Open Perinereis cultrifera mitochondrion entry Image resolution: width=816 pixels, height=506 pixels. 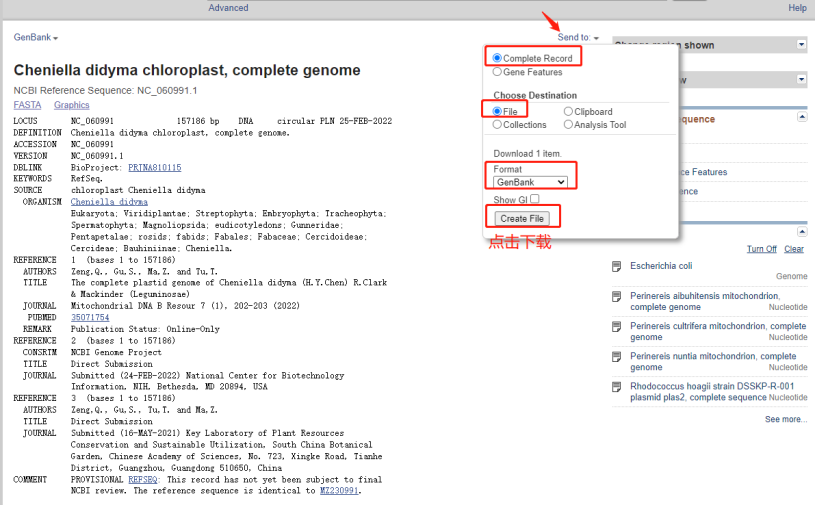click(718, 332)
